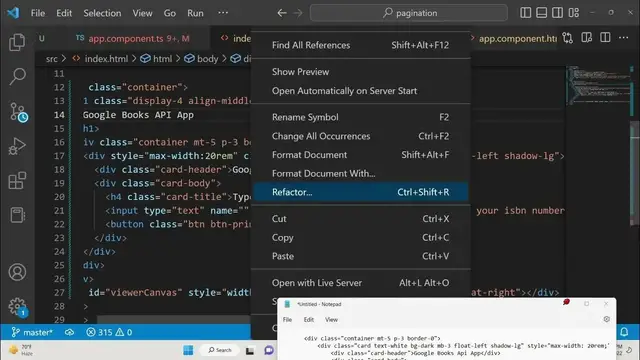Open the Run menu
Viewport: 640px width, 360px height.
pos(196,13)
